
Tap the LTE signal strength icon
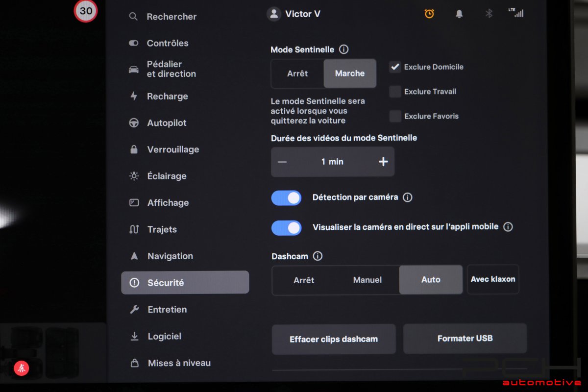tap(516, 13)
